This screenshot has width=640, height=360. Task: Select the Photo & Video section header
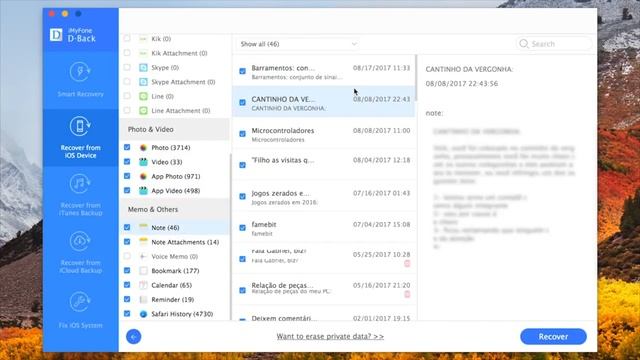(174, 129)
